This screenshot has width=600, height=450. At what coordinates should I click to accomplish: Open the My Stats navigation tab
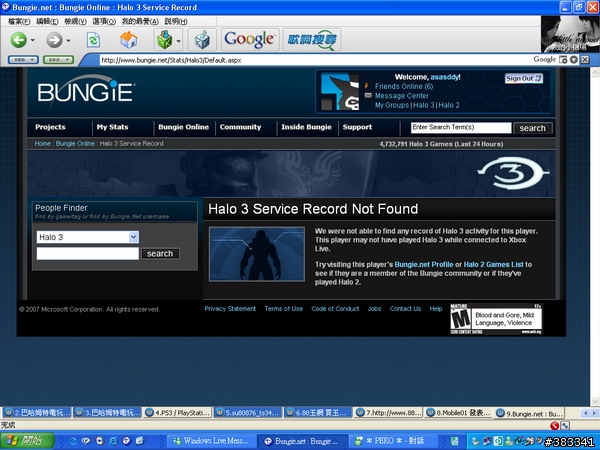click(x=112, y=127)
